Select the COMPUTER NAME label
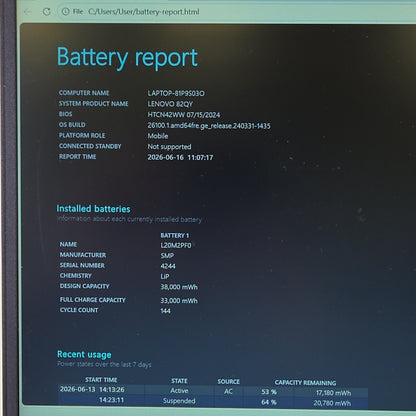416x416 pixels. [x=84, y=93]
